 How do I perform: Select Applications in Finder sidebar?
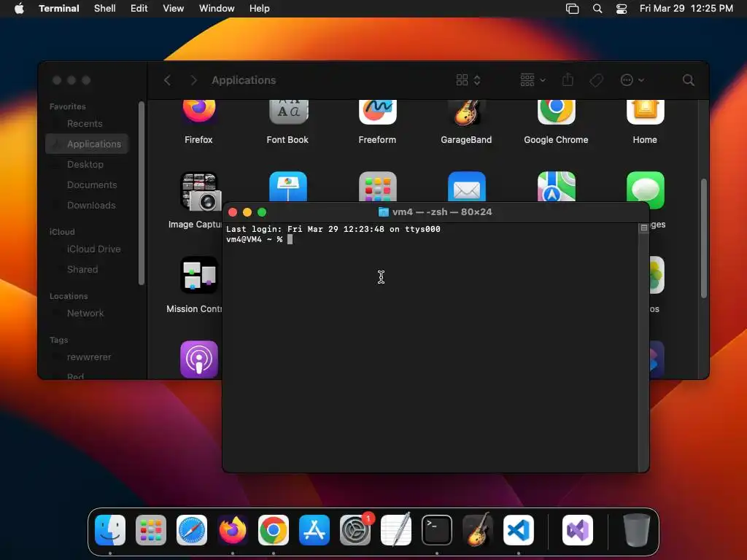point(87,144)
